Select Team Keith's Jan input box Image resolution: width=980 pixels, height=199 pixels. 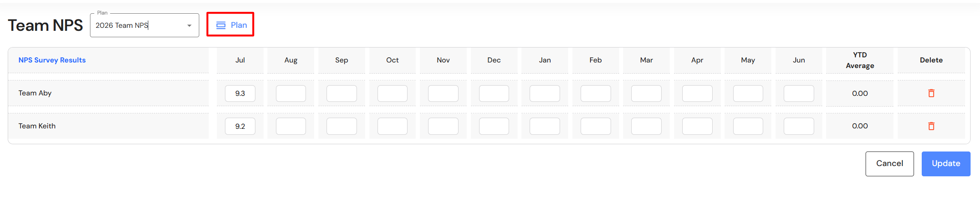tap(545, 126)
